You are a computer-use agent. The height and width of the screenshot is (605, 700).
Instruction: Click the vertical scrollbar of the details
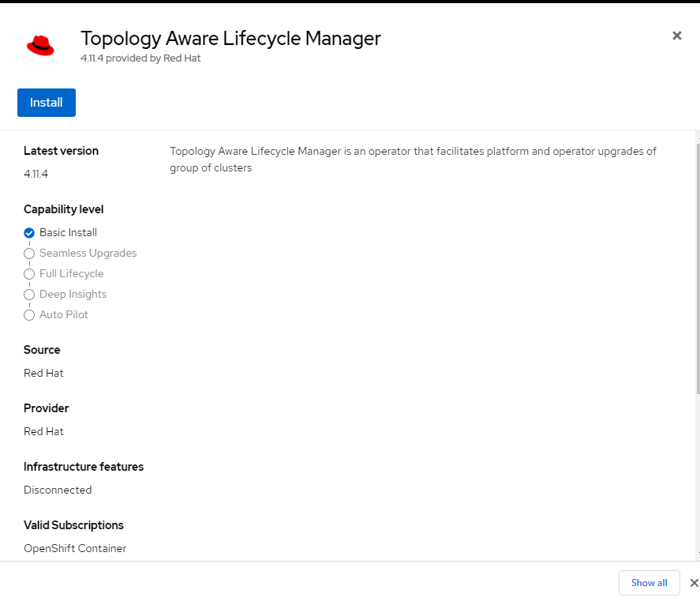pyautogui.click(x=698, y=269)
